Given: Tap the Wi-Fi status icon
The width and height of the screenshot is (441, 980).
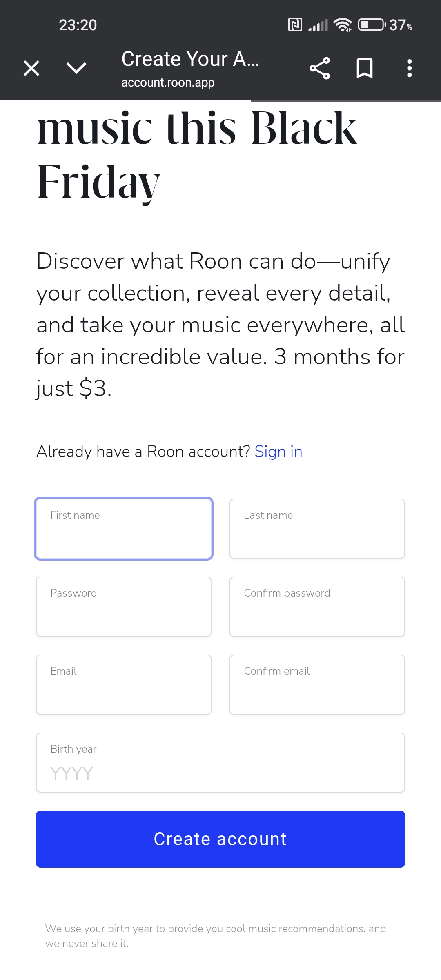Looking at the screenshot, I should [343, 25].
